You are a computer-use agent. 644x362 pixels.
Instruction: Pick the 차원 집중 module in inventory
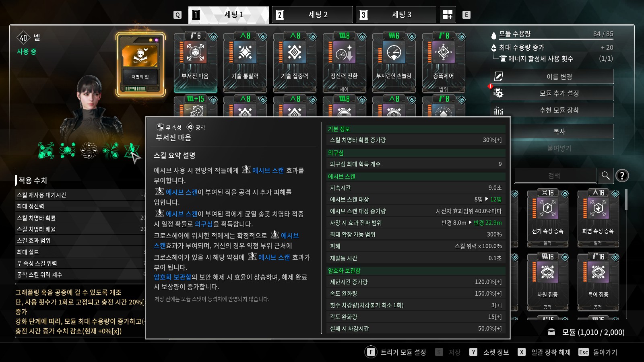point(548,282)
